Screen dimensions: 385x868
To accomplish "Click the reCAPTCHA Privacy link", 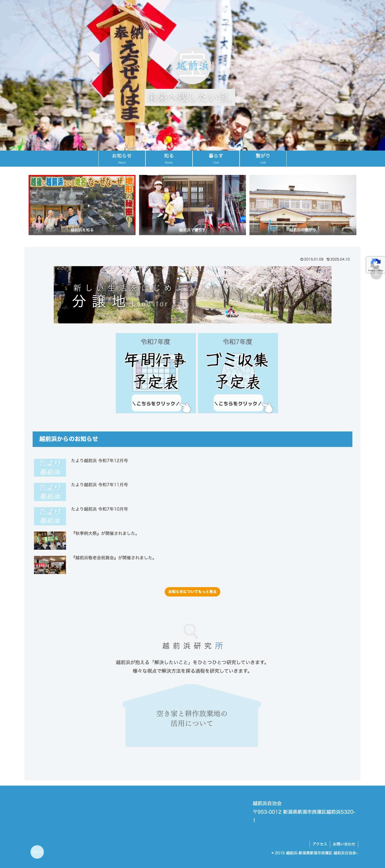I will (372, 271).
